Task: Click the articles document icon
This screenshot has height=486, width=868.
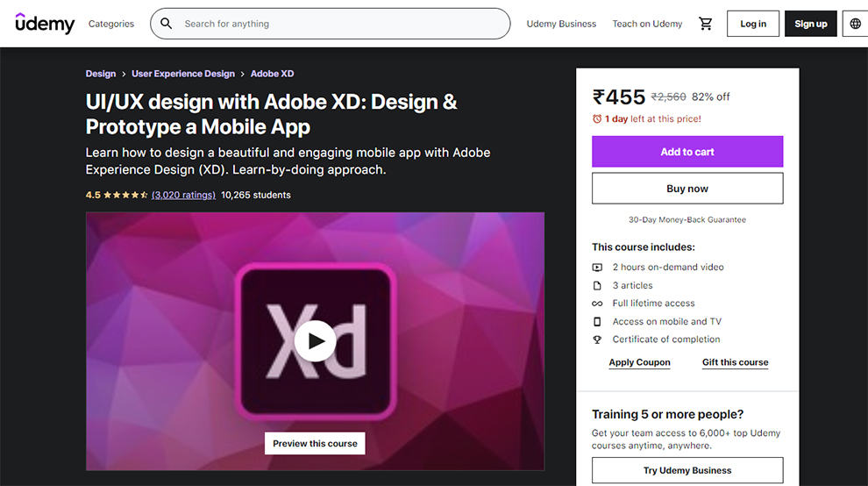Action: click(x=597, y=285)
